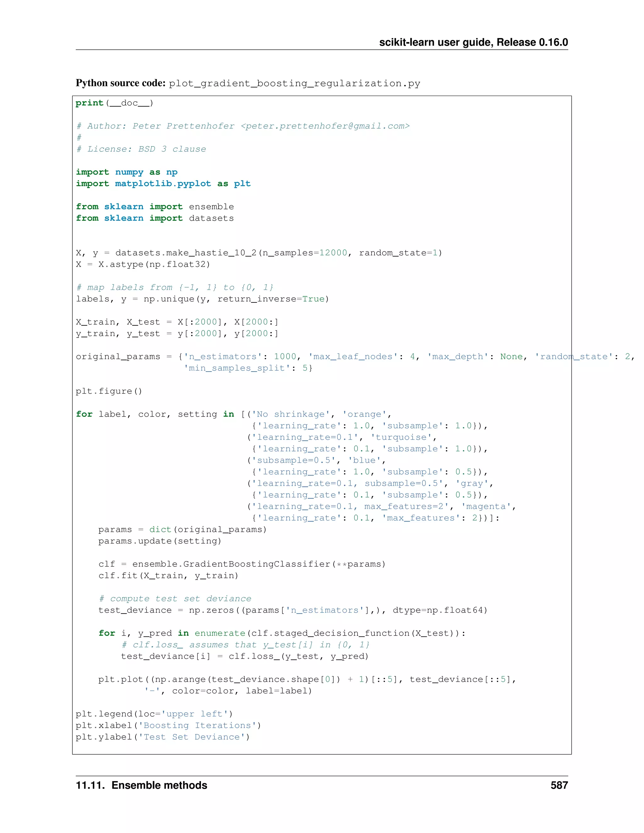The image size is (644, 833).
Task: Click the params = dict(original_params) line
Action: [x=183, y=530]
